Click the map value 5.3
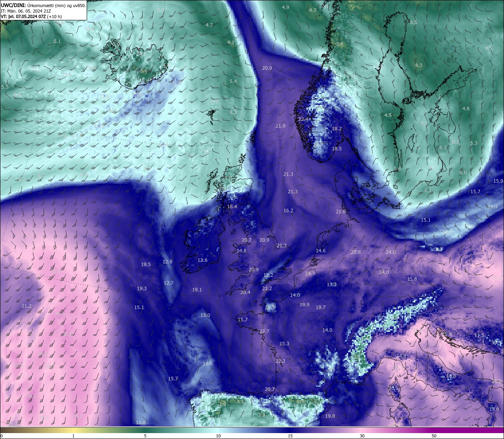The image size is (504, 439). [474, 143]
